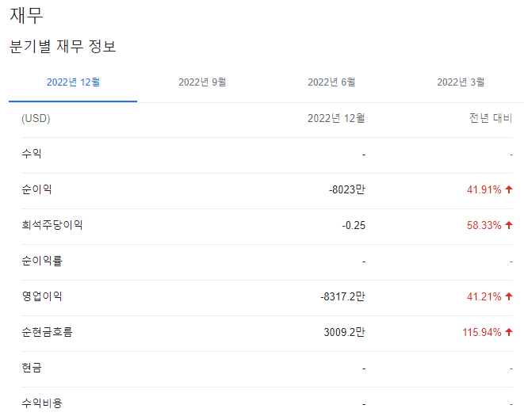Click the 58.33% change value
Image resolution: width=524 pixels, height=420 pixels.
tap(484, 226)
